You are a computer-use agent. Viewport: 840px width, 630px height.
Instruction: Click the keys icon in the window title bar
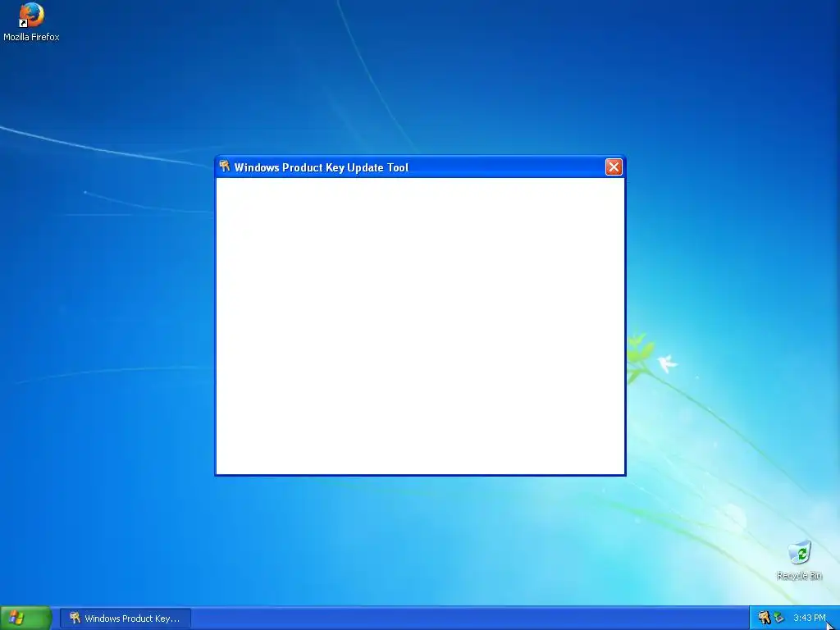coord(225,167)
